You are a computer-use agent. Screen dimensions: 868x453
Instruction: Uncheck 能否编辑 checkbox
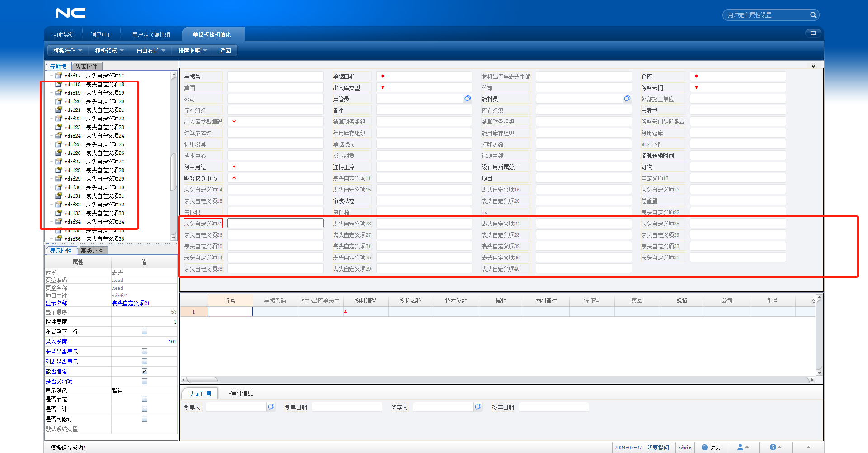pos(144,372)
